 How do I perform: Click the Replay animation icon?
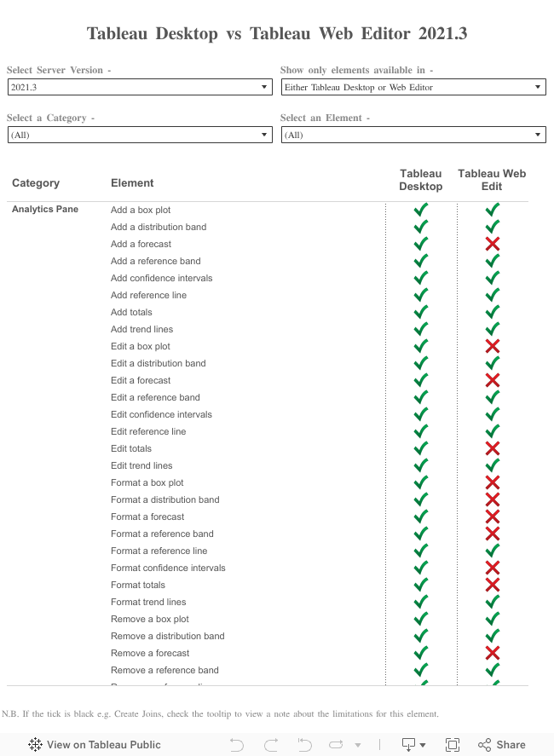point(335,744)
